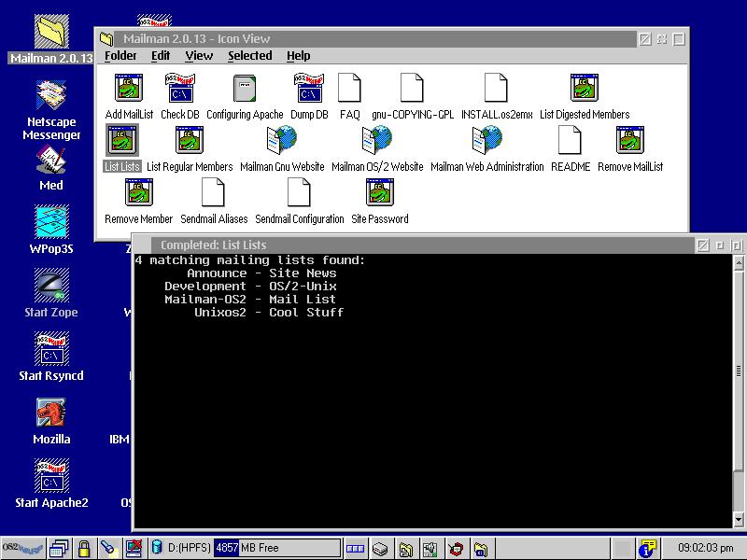Click the scroll up arrow in List Lists window
The image size is (747, 560).
[x=739, y=262]
